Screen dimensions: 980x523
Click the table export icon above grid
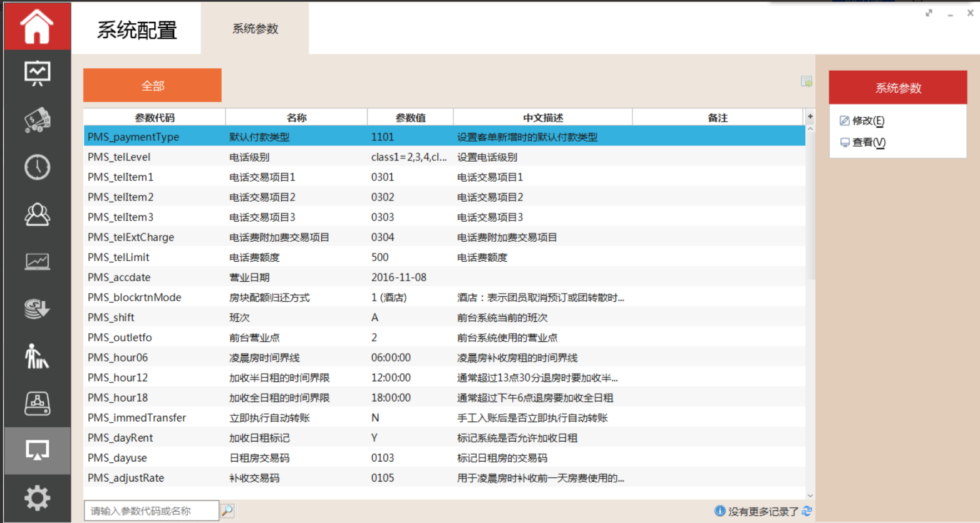(x=807, y=81)
